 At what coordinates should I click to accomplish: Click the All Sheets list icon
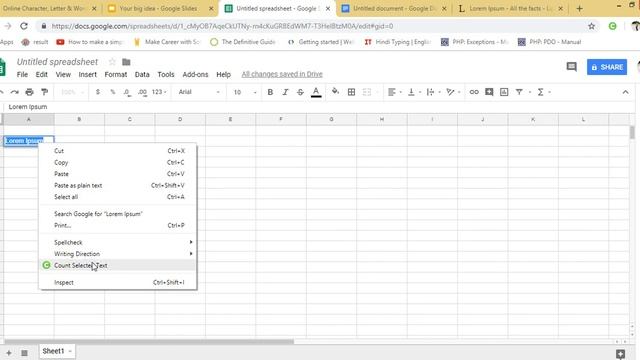tap(24, 353)
